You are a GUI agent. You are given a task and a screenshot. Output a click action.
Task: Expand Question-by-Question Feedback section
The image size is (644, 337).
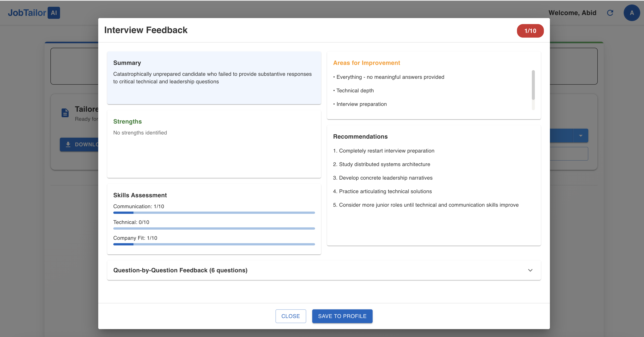click(531, 270)
